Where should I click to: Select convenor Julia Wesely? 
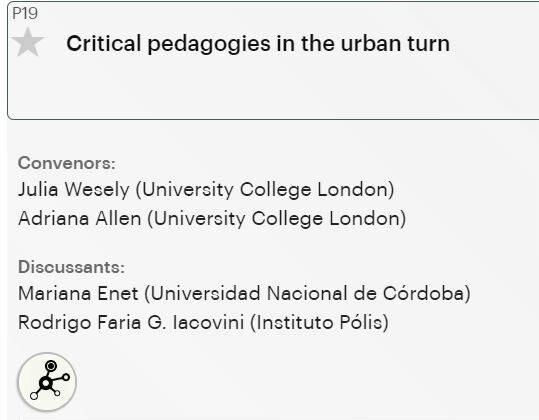tap(74, 189)
